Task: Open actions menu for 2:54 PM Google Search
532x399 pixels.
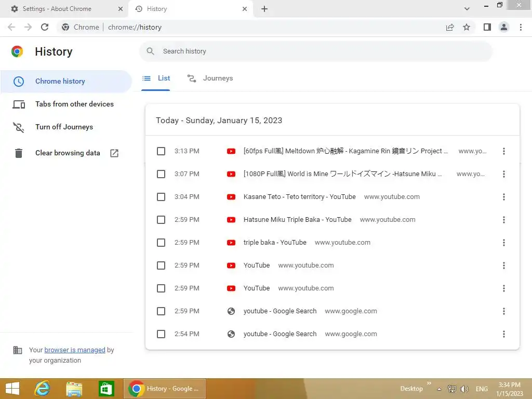Action: coord(504,334)
